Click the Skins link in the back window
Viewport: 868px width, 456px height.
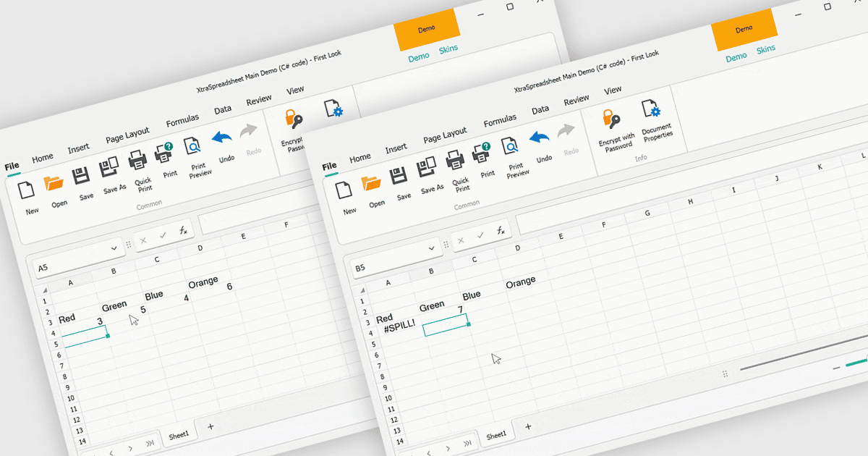pos(448,49)
